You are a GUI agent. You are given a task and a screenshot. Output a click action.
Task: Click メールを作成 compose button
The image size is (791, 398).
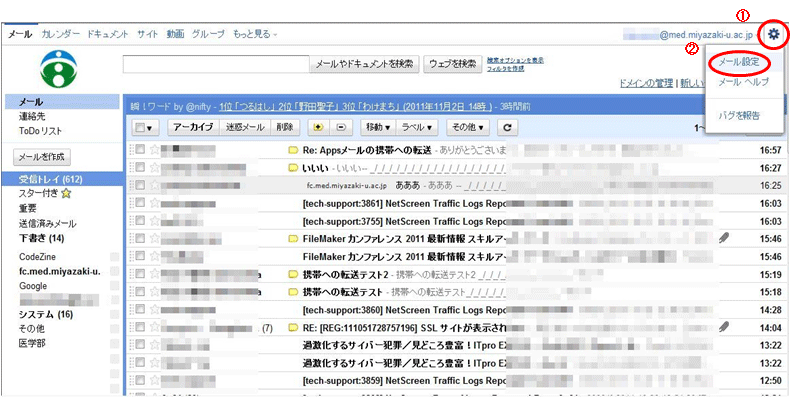[x=42, y=157]
